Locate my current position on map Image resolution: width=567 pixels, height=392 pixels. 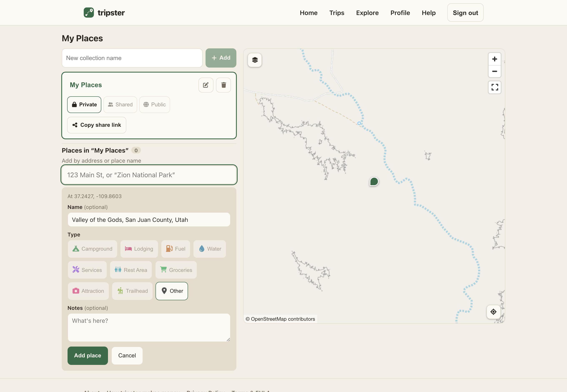pos(493,312)
